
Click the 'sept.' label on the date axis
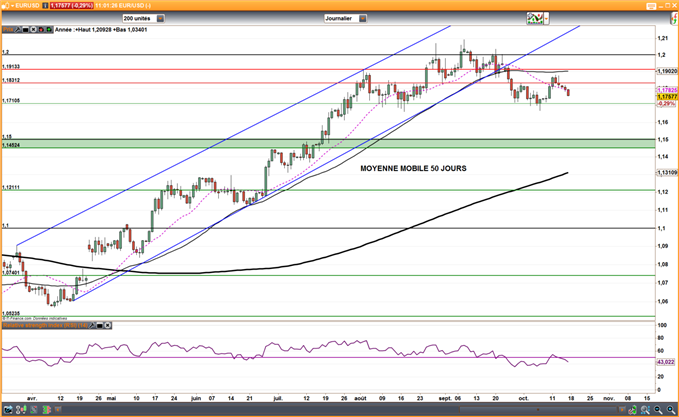pos(445,398)
